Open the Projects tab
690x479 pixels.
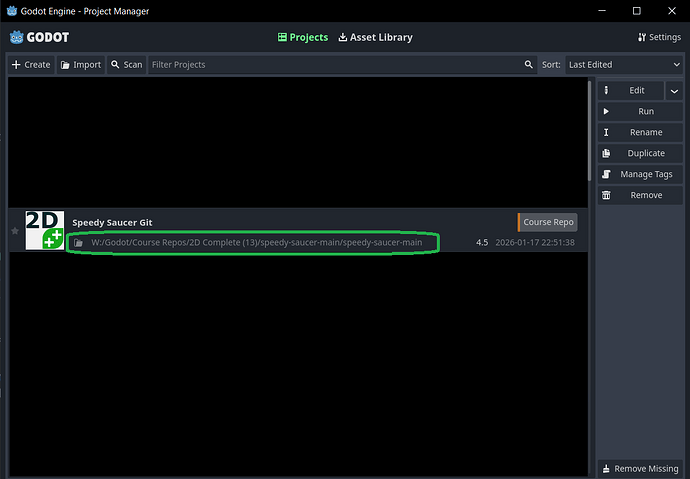[x=303, y=37]
